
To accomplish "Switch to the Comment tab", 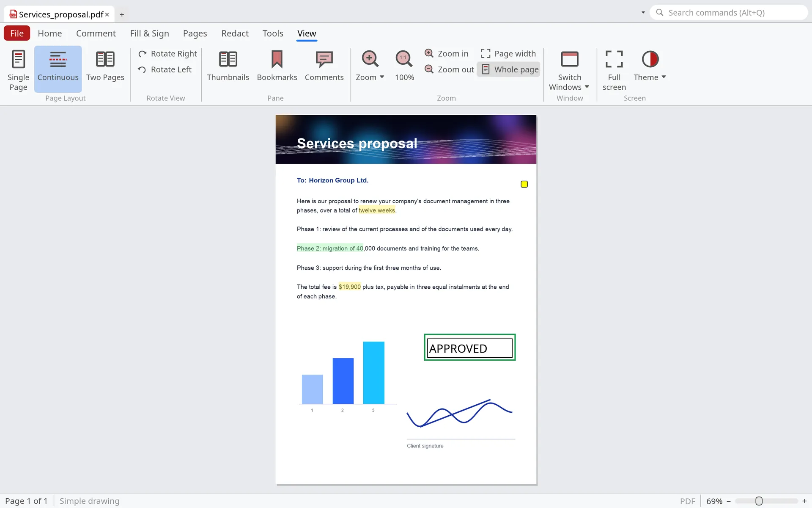I will coord(96,33).
